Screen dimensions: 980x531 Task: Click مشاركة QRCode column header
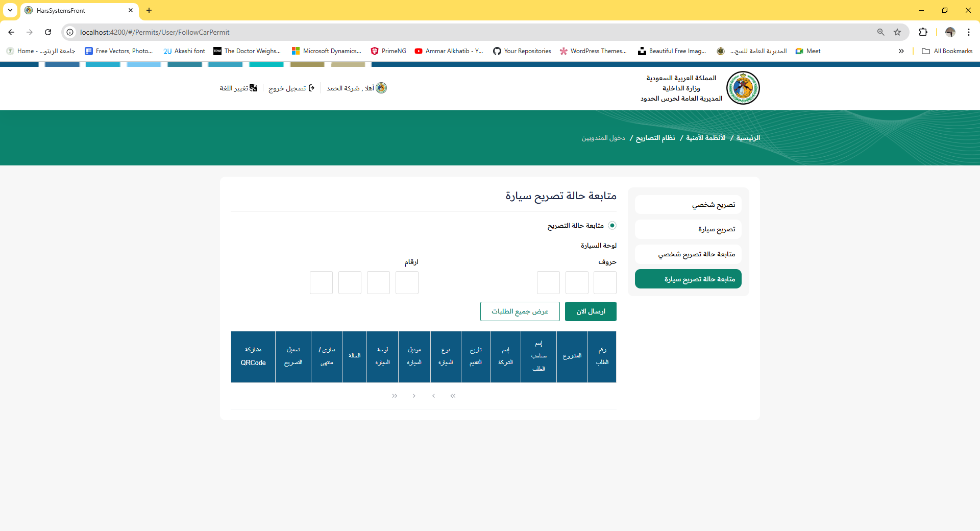tap(253, 356)
